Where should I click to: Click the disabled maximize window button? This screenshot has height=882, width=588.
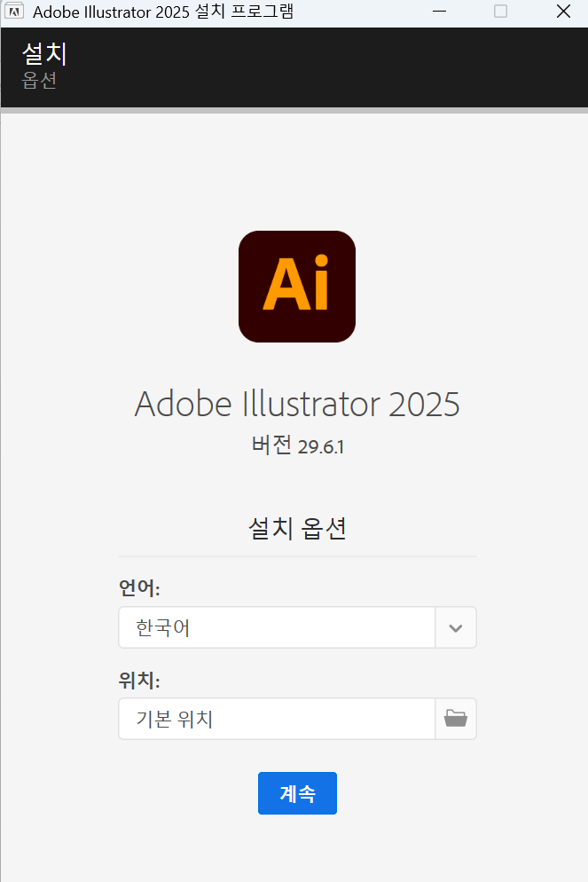pos(500,12)
